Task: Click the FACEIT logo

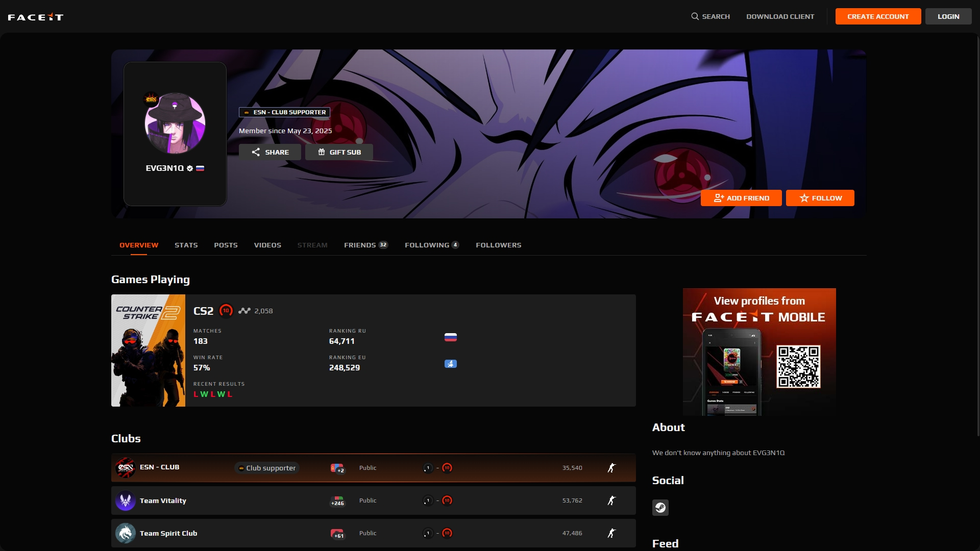Action: point(36,17)
